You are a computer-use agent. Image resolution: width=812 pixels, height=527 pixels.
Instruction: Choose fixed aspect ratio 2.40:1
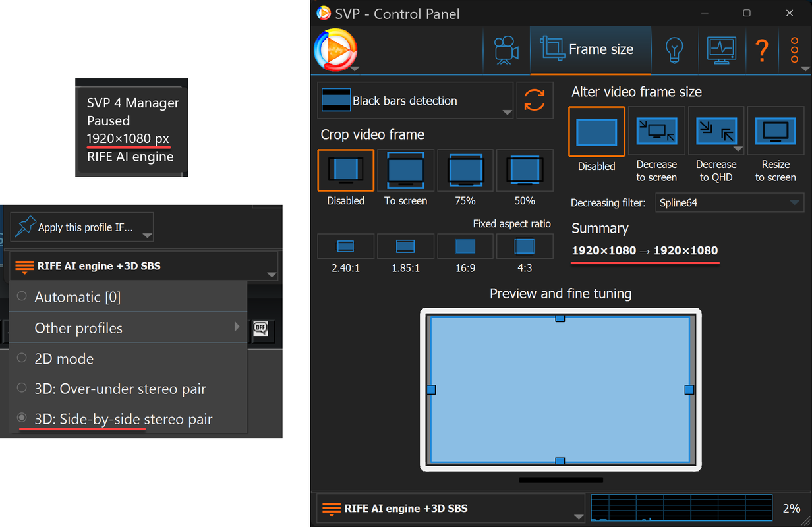coord(345,246)
